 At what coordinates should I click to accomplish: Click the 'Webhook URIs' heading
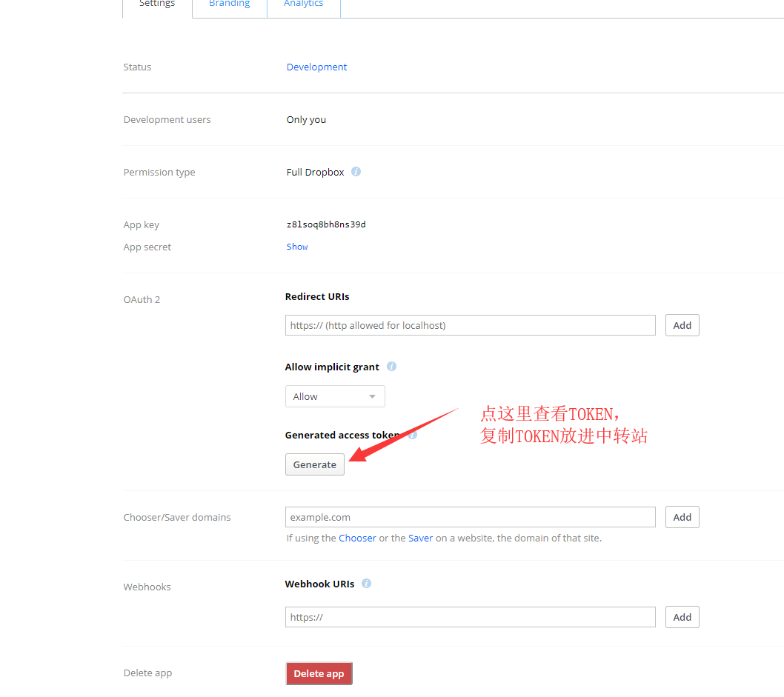click(319, 584)
